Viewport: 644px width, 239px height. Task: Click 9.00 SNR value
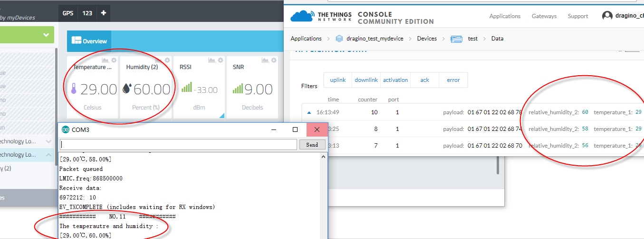point(259,89)
